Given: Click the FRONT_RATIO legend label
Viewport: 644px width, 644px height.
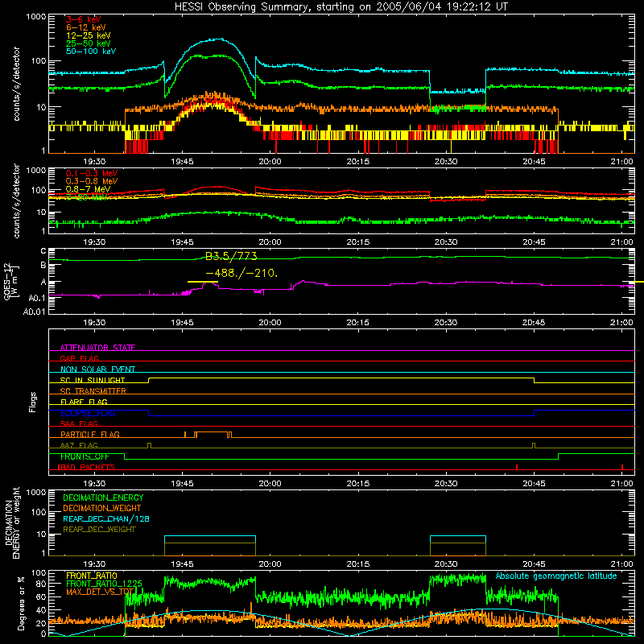Looking at the screenshot, I should (92, 576).
